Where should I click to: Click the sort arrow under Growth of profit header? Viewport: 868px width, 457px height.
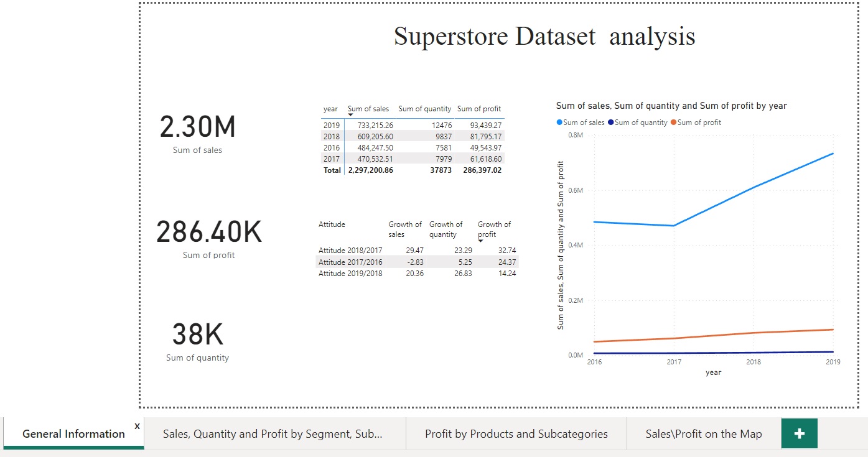(x=480, y=241)
